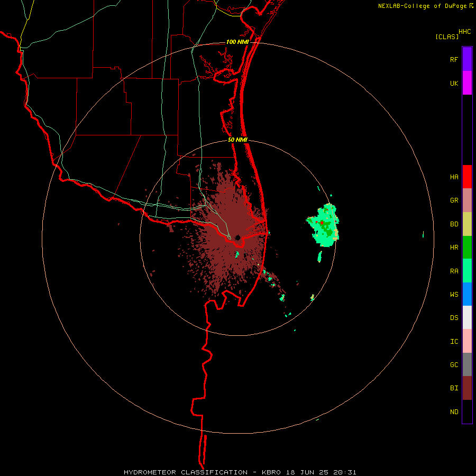Pick the RA light green legend swatch
This screenshot has width=476, height=476.
point(467,271)
